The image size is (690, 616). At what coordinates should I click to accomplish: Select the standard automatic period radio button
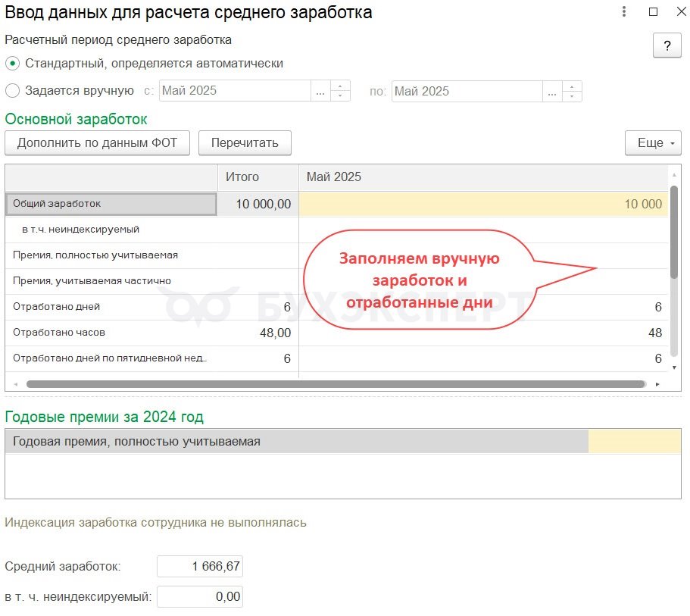click(12, 64)
